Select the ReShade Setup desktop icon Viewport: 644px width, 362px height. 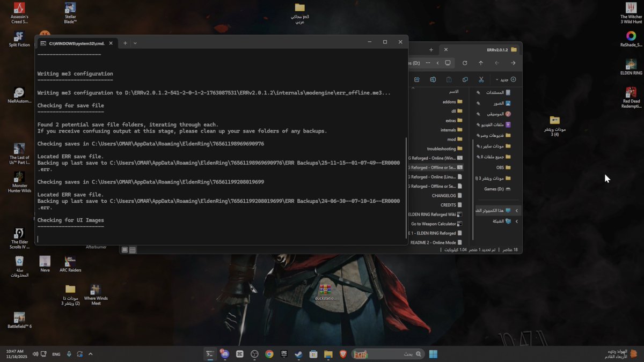pyautogui.click(x=631, y=39)
